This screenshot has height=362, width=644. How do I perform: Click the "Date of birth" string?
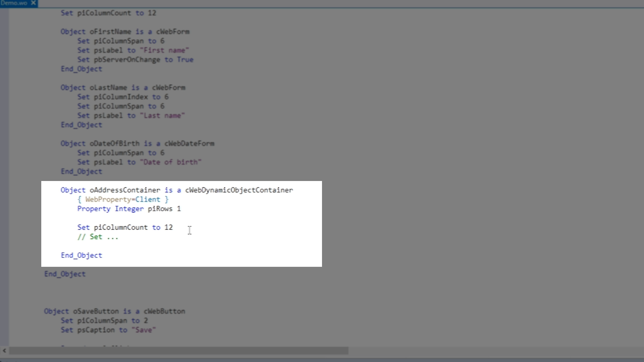point(170,162)
